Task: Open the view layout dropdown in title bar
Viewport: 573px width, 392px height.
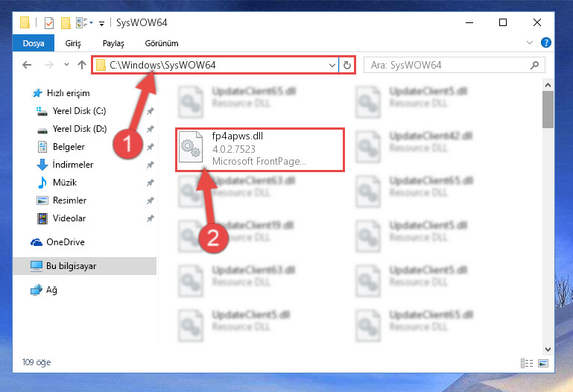Action: point(84,22)
